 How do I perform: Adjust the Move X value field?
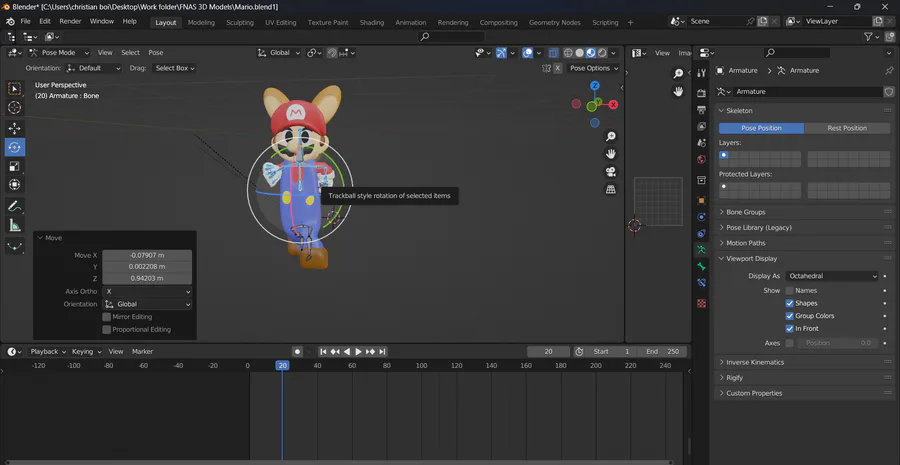tap(147, 255)
